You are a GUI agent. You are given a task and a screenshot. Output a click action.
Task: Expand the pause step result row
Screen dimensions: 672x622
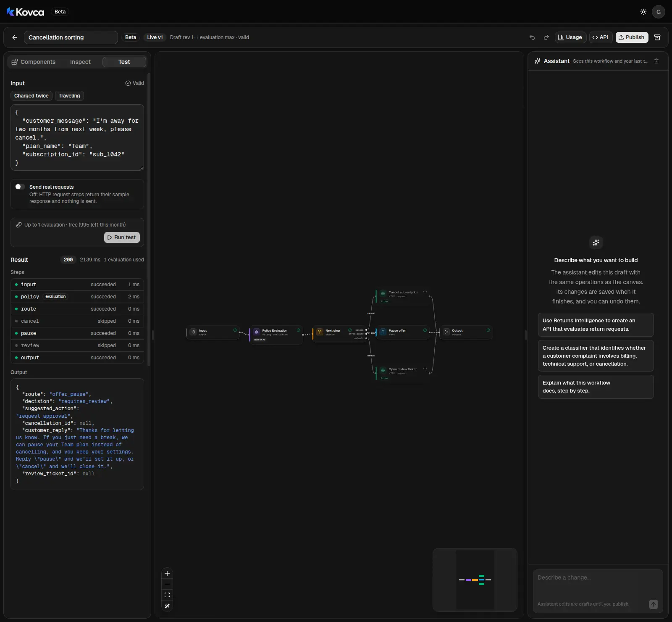click(77, 333)
